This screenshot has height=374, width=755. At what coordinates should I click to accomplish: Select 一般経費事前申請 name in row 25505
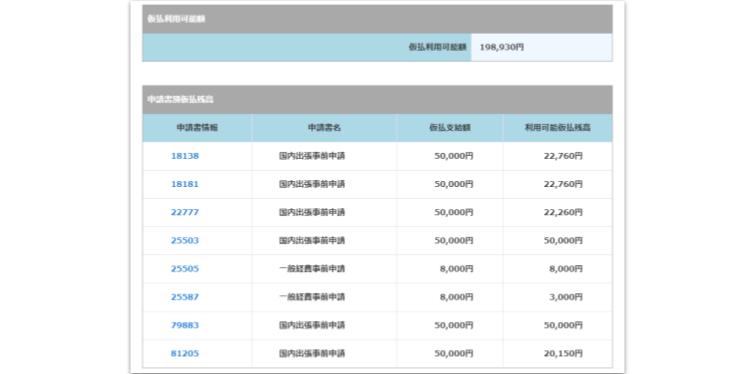(312, 269)
